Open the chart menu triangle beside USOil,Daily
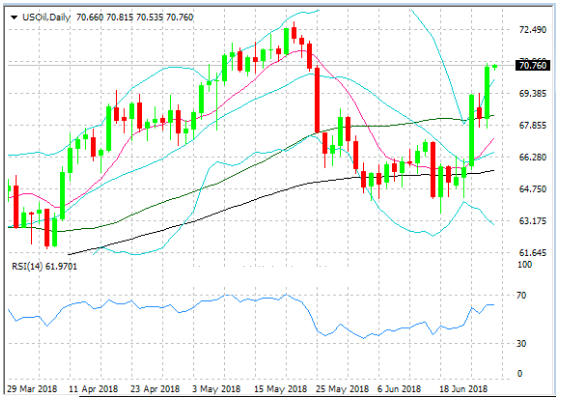 (14, 17)
